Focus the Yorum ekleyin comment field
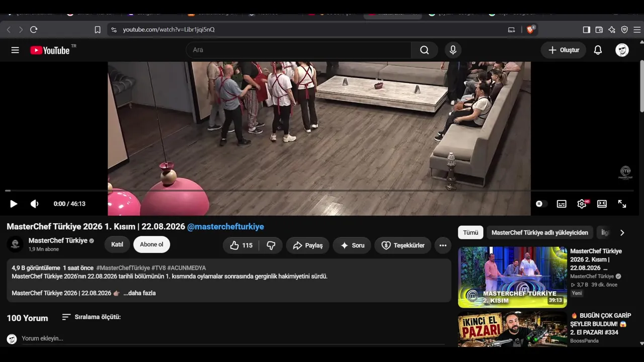 [x=233, y=339]
